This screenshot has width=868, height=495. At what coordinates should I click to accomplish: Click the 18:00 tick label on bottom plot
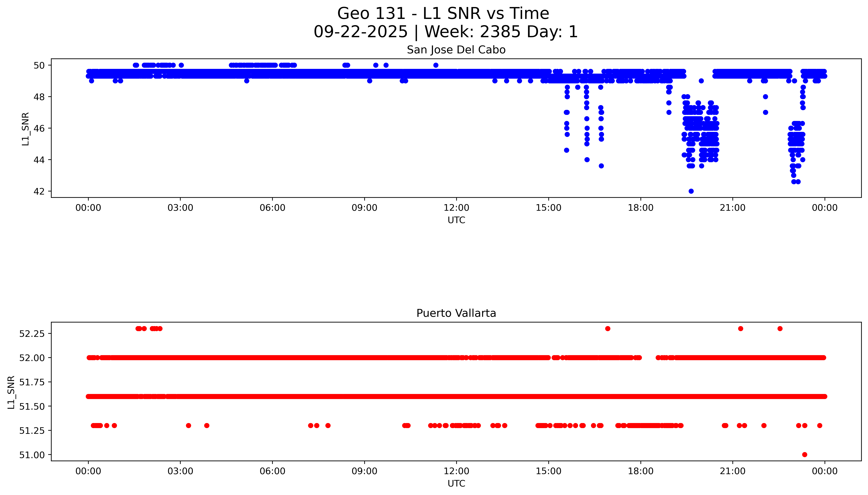(x=640, y=471)
